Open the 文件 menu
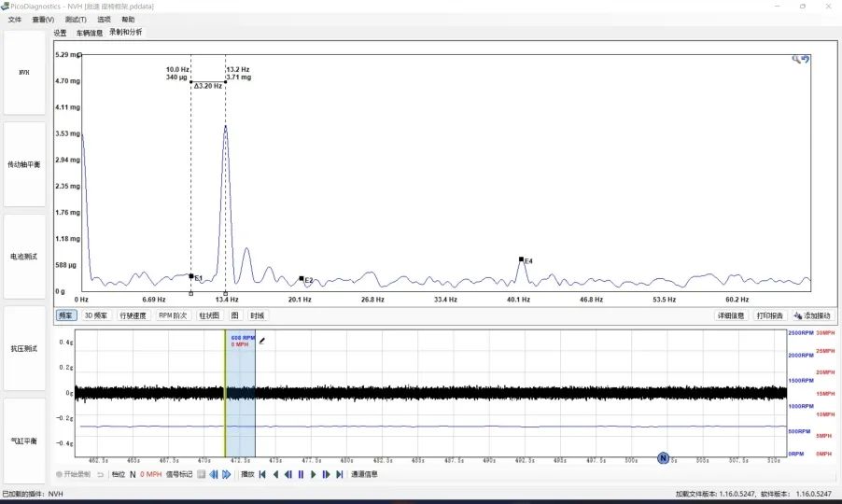 (15, 20)
